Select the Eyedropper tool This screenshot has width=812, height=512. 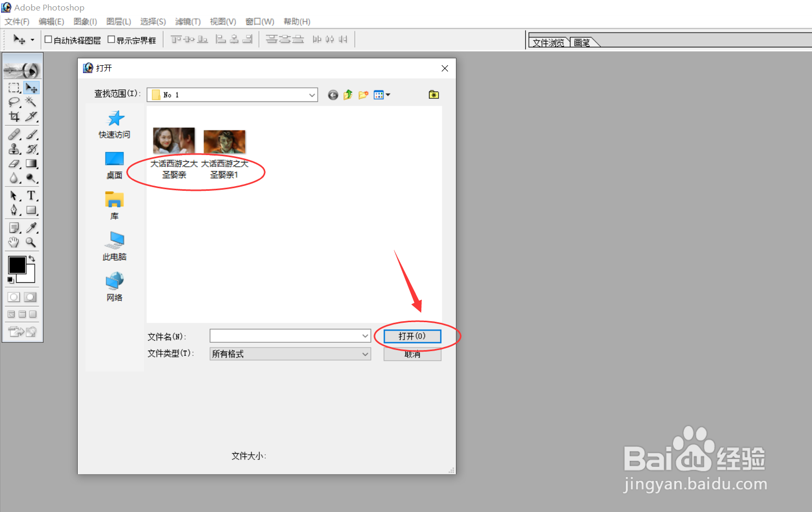coord(32,228)
